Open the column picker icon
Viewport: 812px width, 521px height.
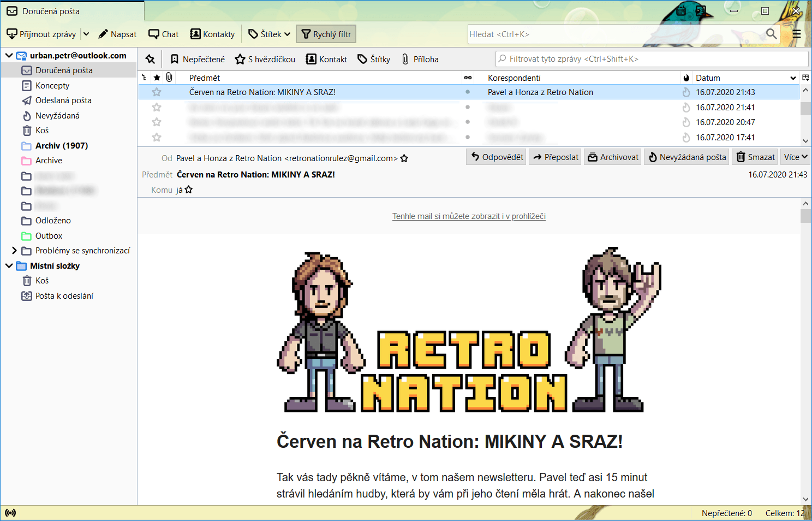[x=805, y=78]
